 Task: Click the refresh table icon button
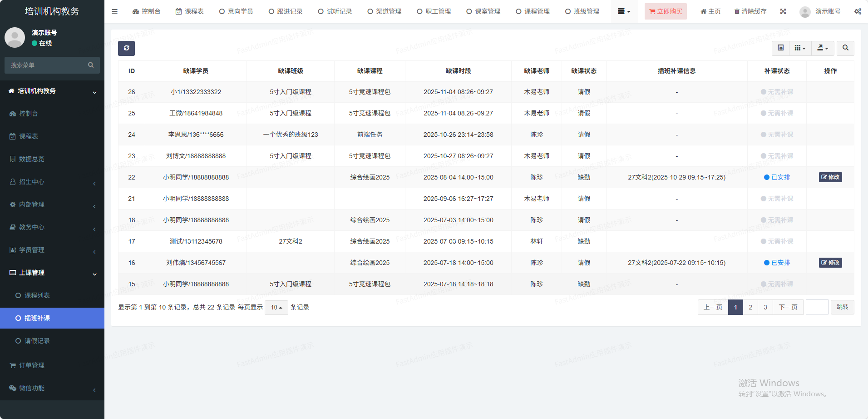[126, 48]
